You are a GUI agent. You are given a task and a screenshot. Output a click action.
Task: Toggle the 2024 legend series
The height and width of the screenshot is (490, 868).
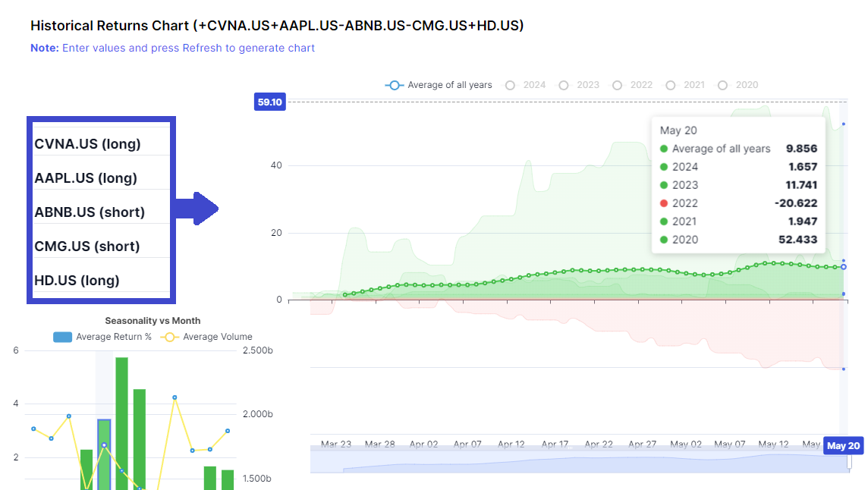click(x=525, y=85)
